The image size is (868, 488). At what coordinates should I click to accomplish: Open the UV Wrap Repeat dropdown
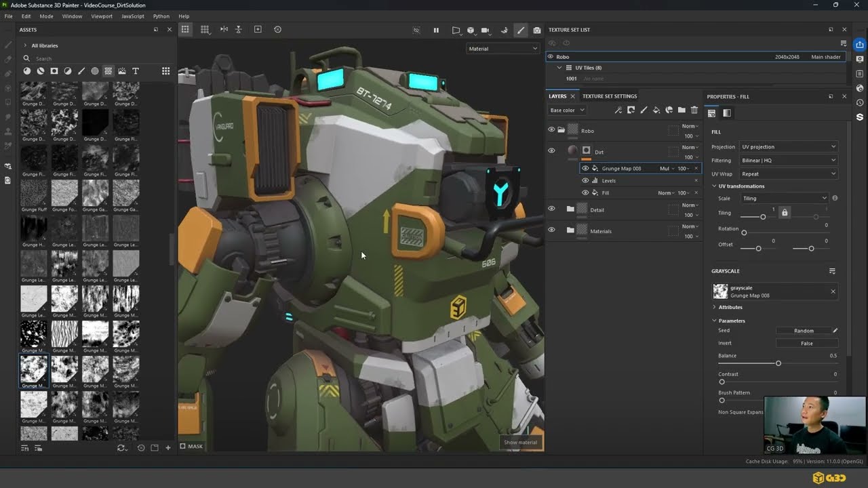point(789,174)
